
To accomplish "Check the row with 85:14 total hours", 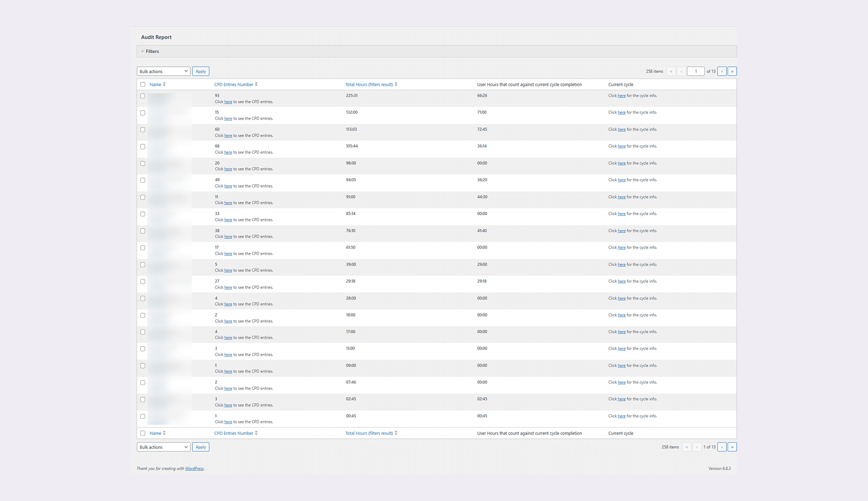I will point(143,214).
